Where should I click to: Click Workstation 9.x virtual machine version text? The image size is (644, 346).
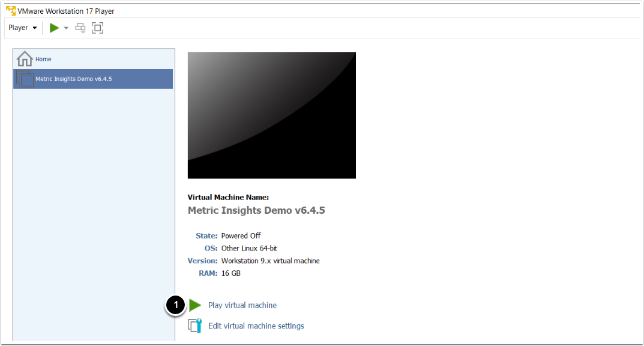tap(270, 261)
